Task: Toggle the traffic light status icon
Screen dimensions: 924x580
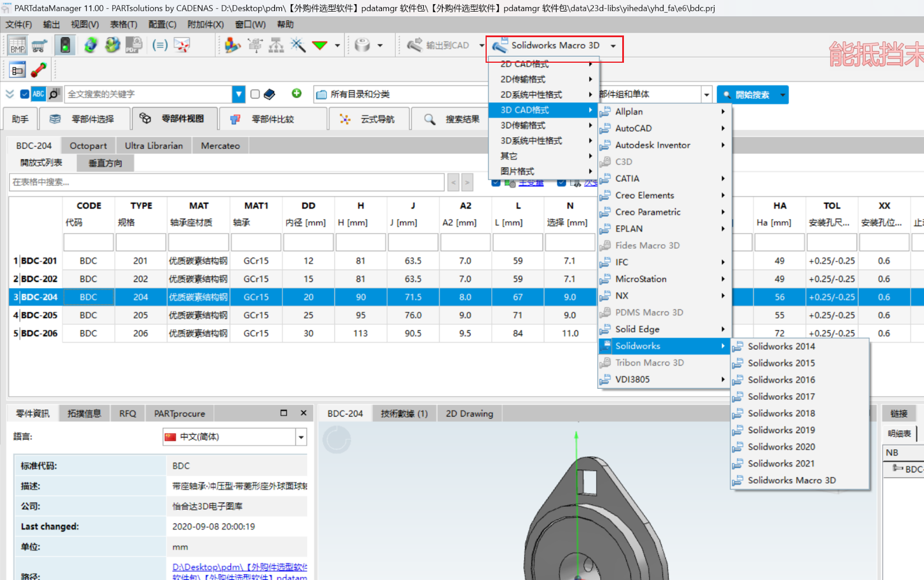Action: [65, 45]
